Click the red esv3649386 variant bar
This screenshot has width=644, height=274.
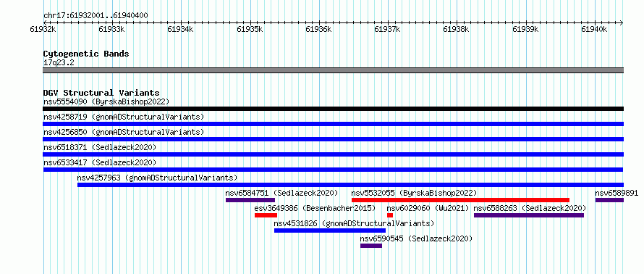(266, 215)
